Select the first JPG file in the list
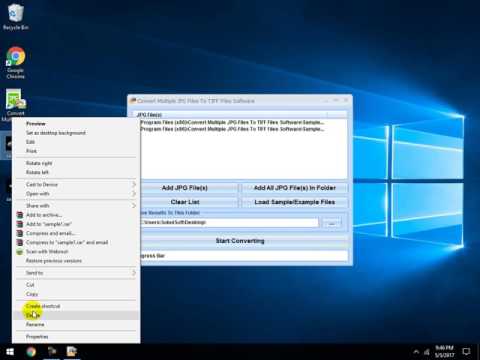This screenshot has height=360, width=480. [232, 122]
